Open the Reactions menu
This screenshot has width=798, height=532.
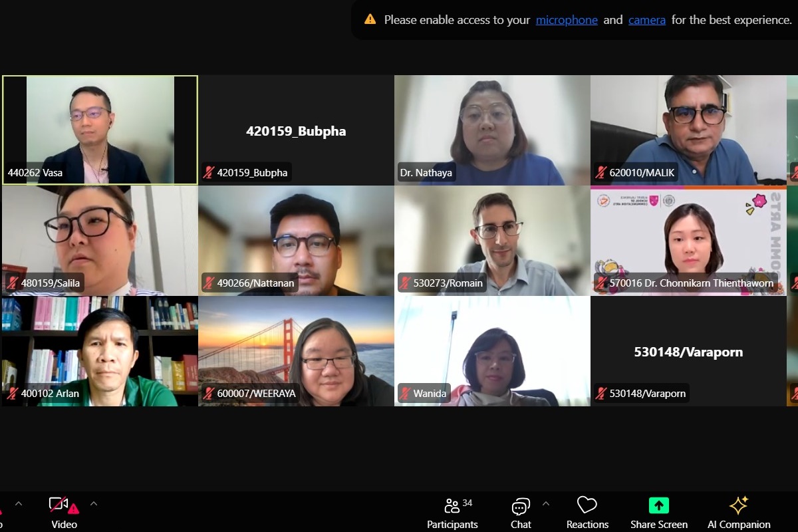pos(587,512)
